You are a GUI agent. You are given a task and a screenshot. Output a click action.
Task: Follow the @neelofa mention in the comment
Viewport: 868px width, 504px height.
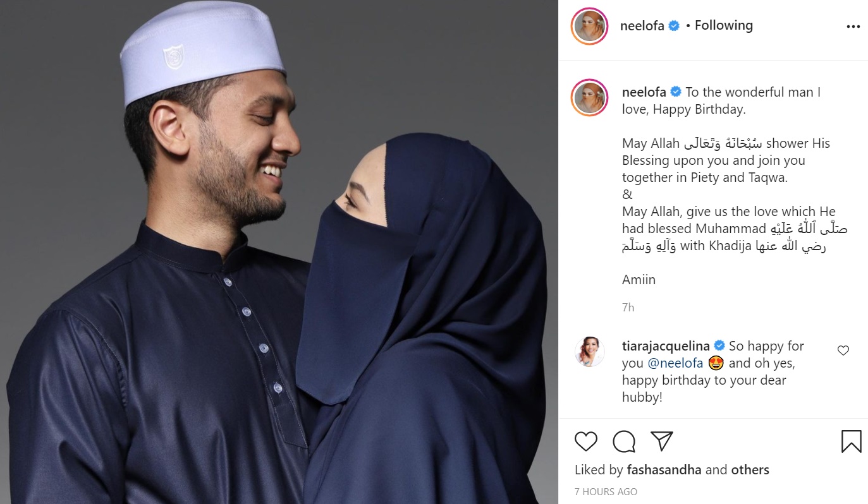pos(675,363)
